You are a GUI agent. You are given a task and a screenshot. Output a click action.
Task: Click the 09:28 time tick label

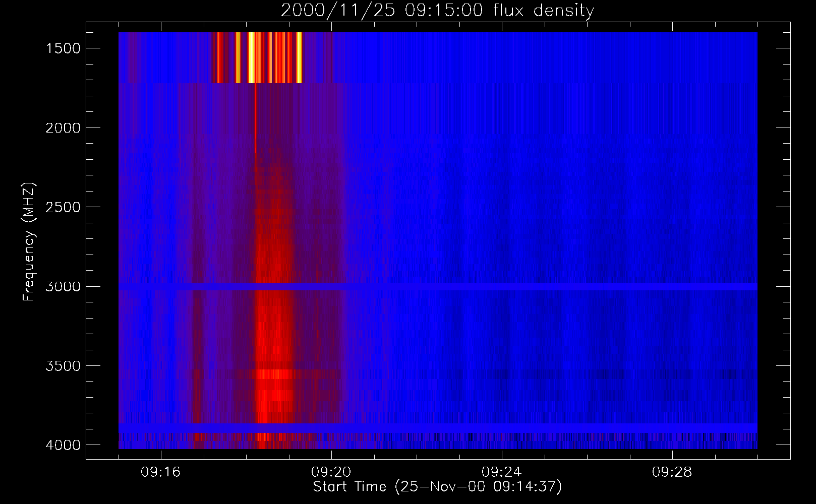pyautogui.click(x=672, y=472)
